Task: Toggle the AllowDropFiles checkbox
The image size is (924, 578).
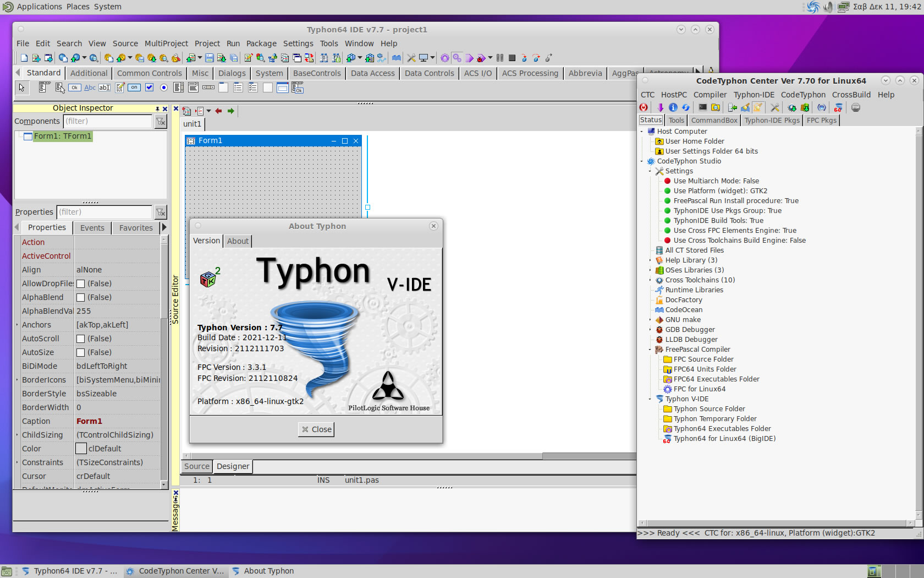Action: (x=80, y=283)
